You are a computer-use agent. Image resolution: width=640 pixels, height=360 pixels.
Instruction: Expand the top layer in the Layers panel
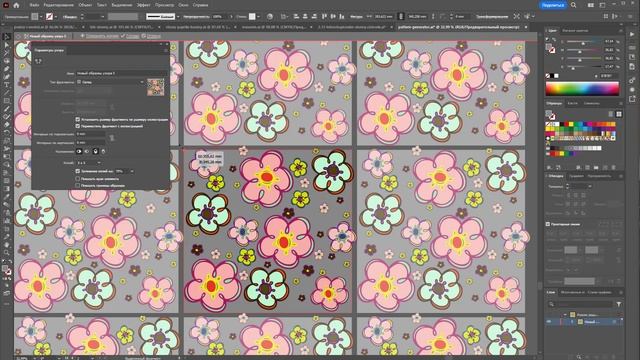pos(565,315)
